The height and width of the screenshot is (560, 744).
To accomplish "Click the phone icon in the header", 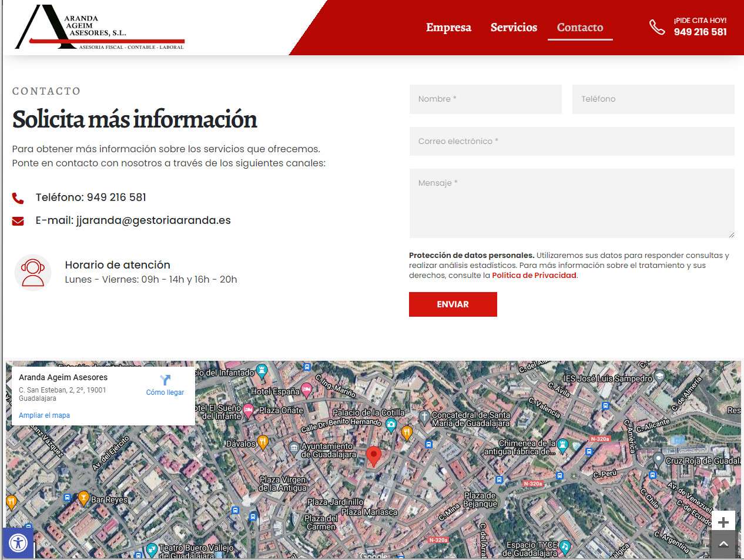I will click(656, 27).
